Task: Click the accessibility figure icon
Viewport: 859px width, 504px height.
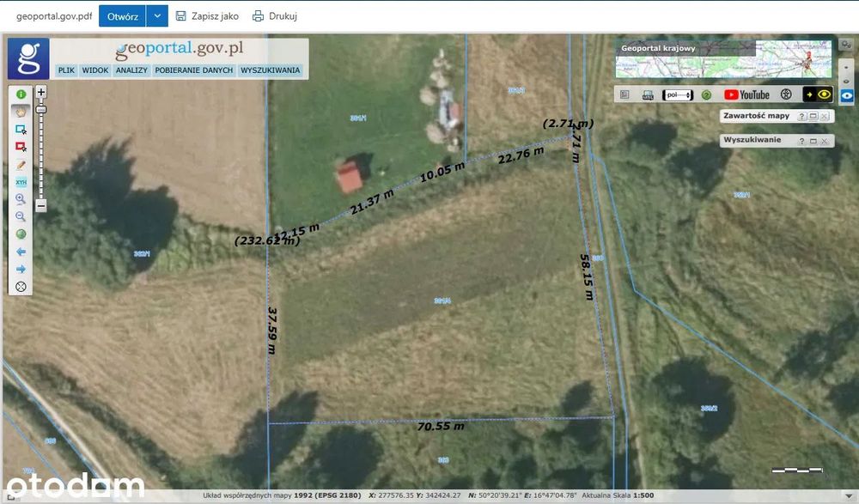Action: [x=786, y=94]
